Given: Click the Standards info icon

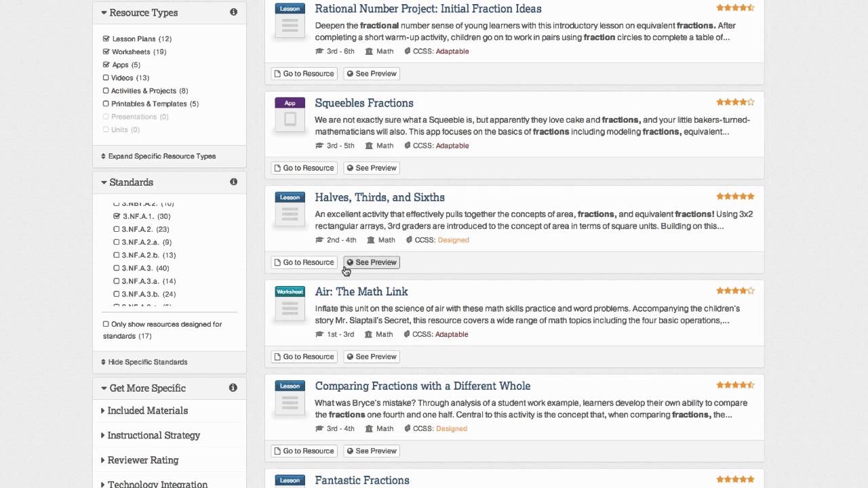Looking at the screenshot, I should (233, 182).
